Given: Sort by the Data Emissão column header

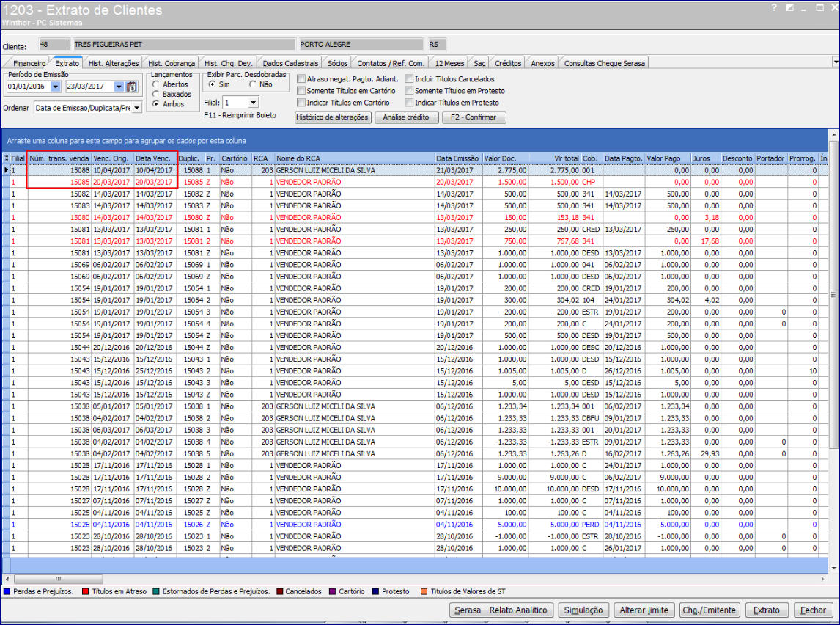Looking at the screenshot, I should pyautogui.click(x=458, y=158).
